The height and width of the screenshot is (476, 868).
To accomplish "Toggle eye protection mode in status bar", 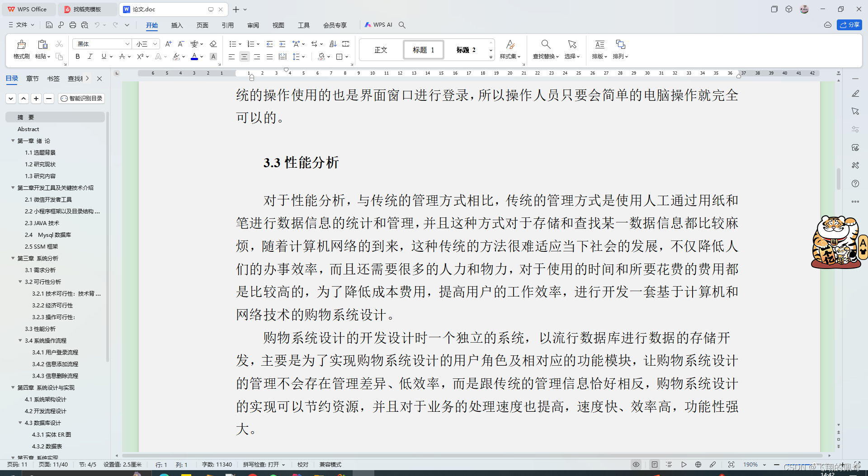I will coord(636,464).
